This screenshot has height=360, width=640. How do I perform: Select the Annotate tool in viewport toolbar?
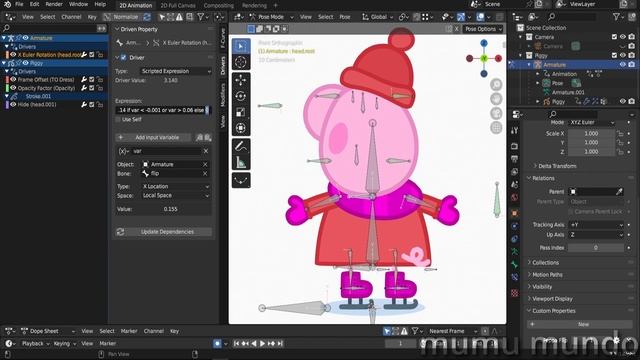click(241, 146)
